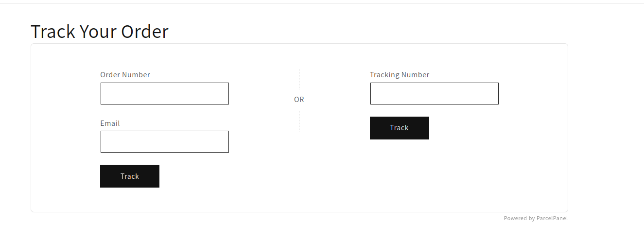
Task: Click the Email field label
Action: pyautogui.click(x=110, y=123)
